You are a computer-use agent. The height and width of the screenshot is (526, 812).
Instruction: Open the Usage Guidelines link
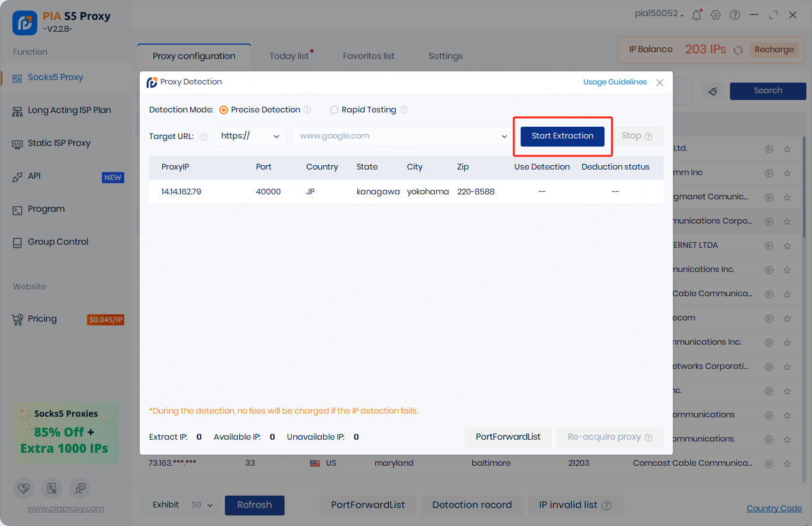click(x=614, y=82)
